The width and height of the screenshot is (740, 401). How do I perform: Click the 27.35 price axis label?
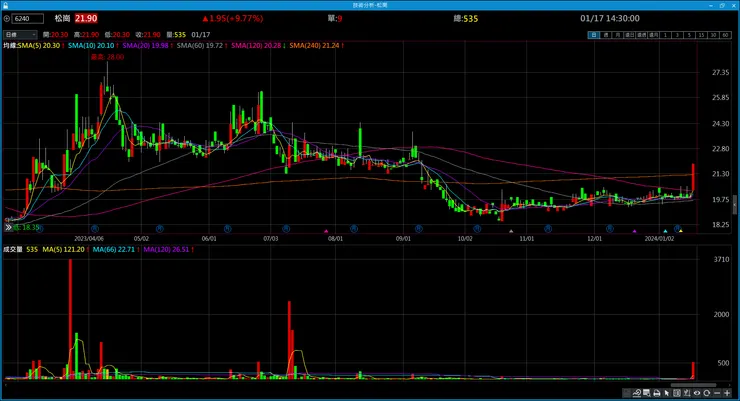(721, 73)
